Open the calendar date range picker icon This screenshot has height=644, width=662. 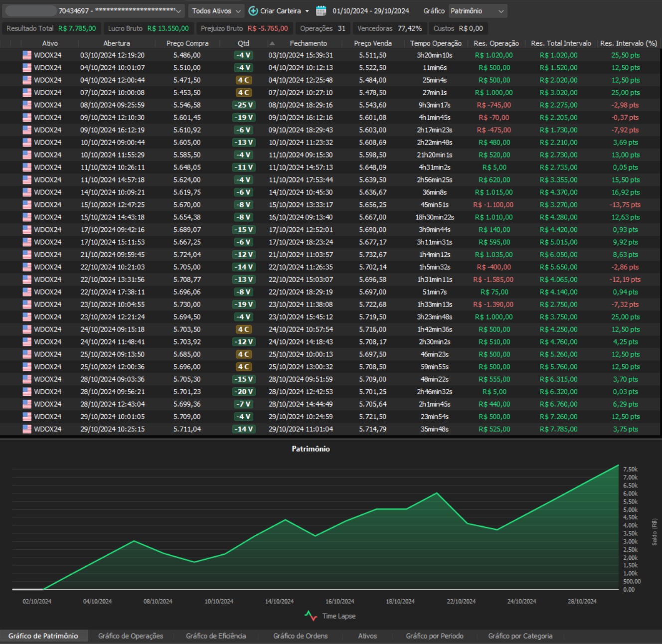coord(321,11)
